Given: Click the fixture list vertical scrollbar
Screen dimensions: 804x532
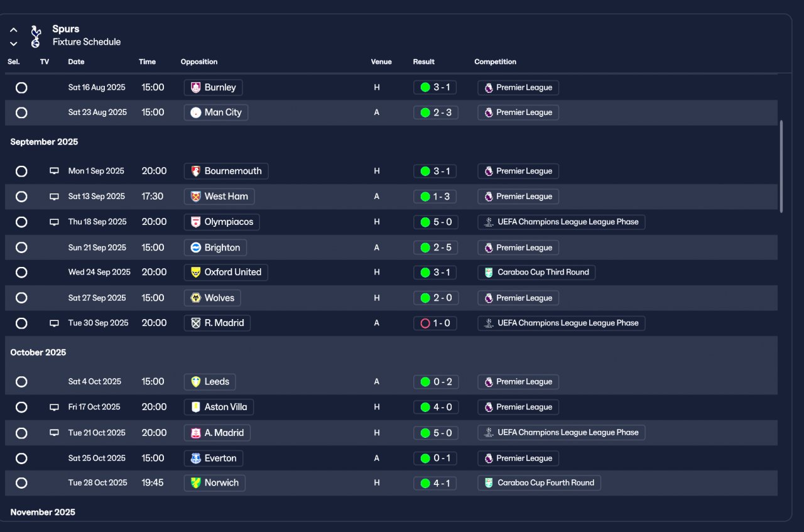Looking at the screenshot, I should point(781,166).
